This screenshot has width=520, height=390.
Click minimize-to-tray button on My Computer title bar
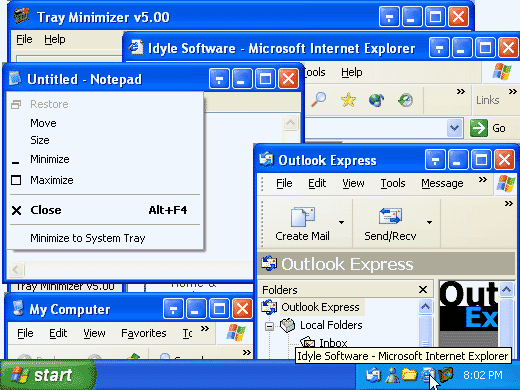pyautogui.click(x=173, y=309)
